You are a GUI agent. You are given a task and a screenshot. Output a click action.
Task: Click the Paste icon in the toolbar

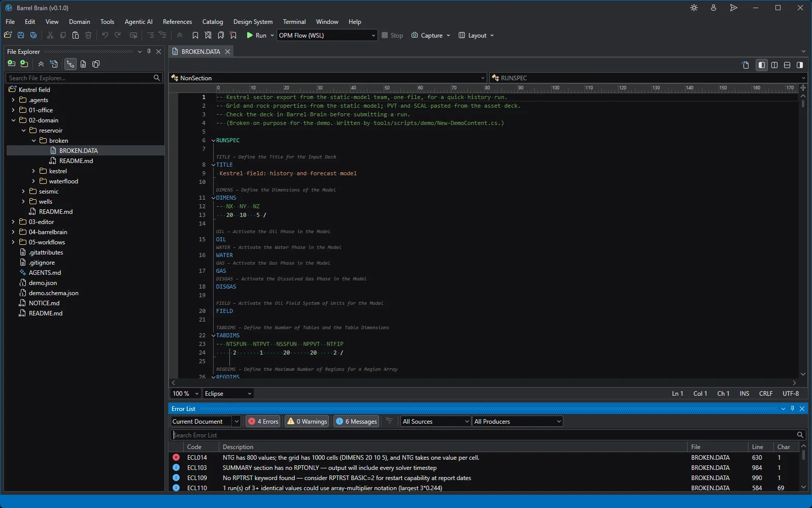pyautogui.click(x=76, y=35)
